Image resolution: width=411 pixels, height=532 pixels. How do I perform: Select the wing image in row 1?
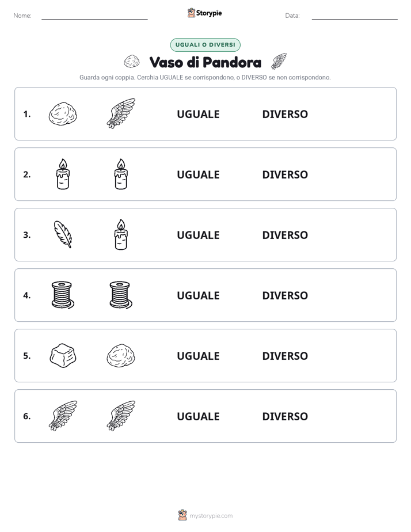(x=121, y=113)
